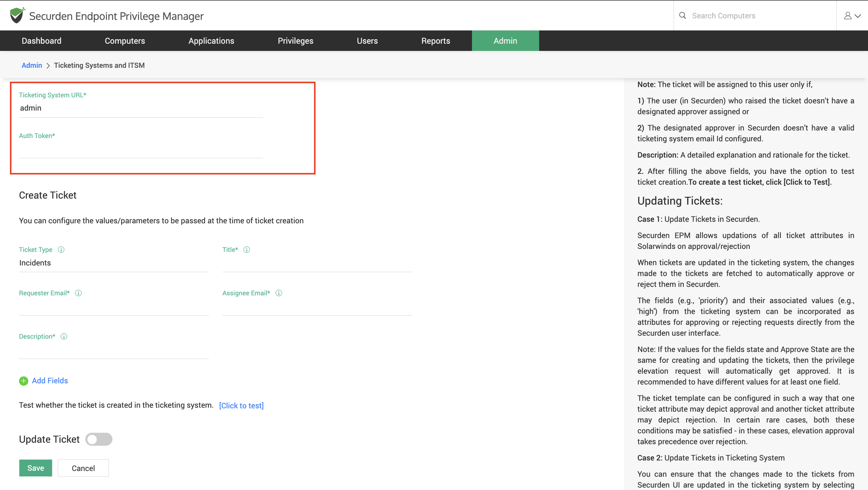Click the Requester Email info icon
868x490 pixels.
click(78, 293)
